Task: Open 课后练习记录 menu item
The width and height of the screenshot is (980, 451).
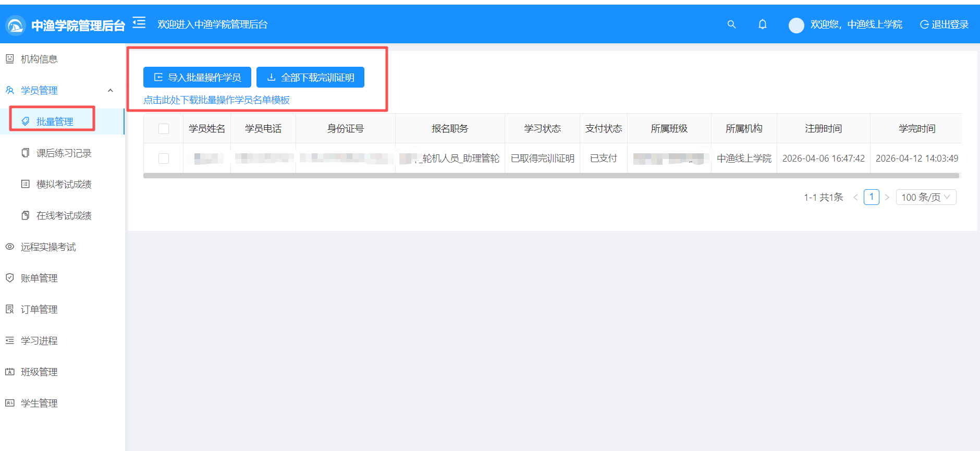Action: coord(63,153)
